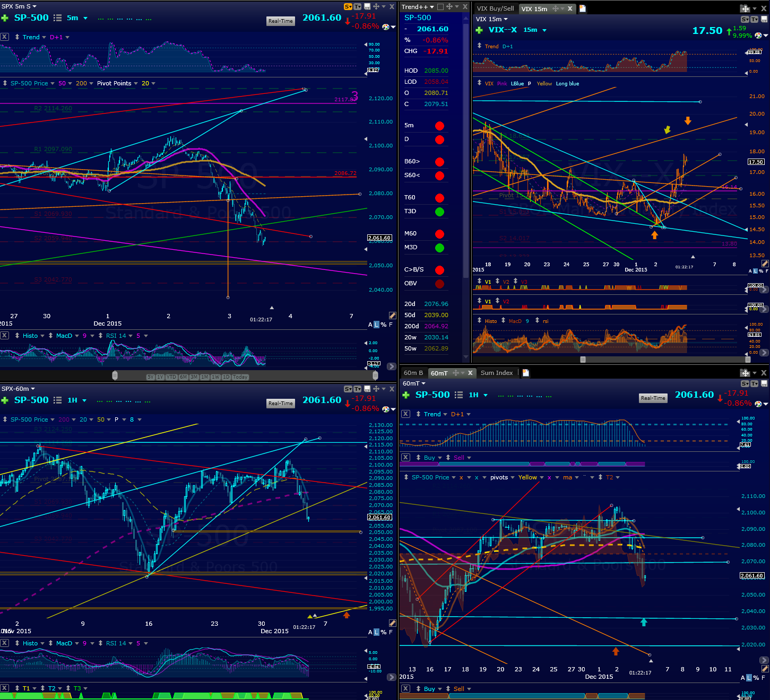Open the color palette icon in VIX 15m chart
The width and height of the screenshot is (770, 700).
tap(758, 36)
